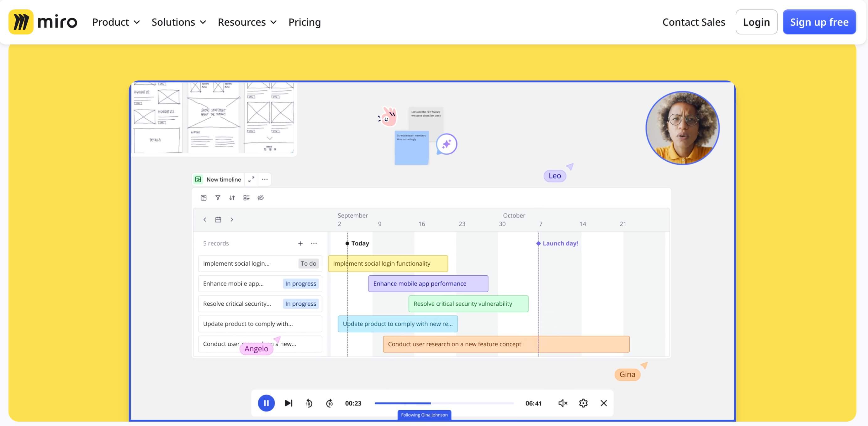Skip to the next chapter
868x426 pixels.
click(288, 403)
